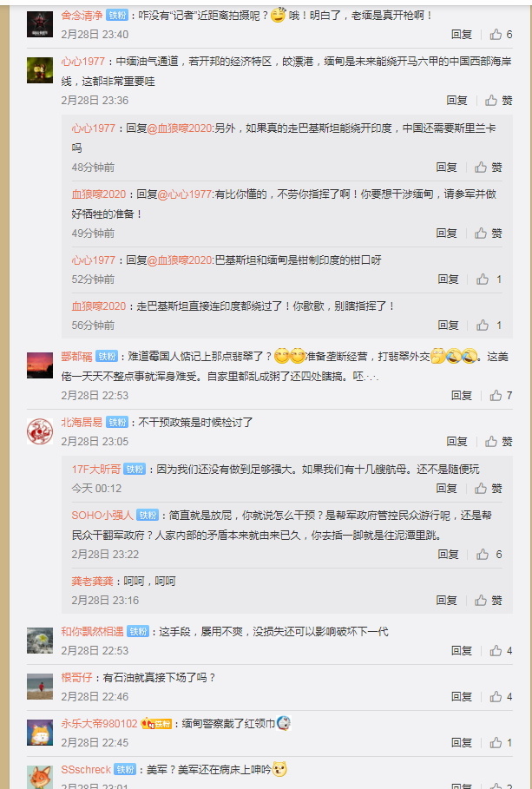Click 铁粉 badge next to 北海居易

point(117,422)
